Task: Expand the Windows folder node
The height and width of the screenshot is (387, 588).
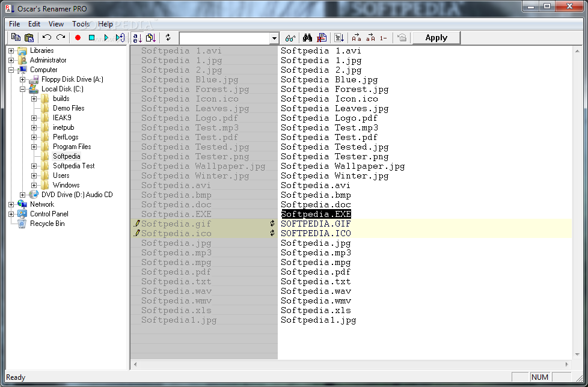Action: tap(34, 185)
